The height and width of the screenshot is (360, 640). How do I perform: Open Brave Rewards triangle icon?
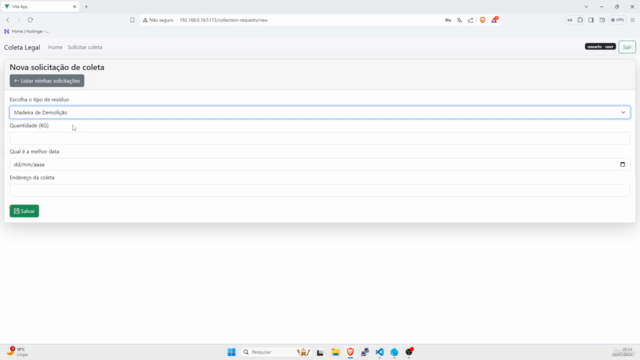(494, 20)
